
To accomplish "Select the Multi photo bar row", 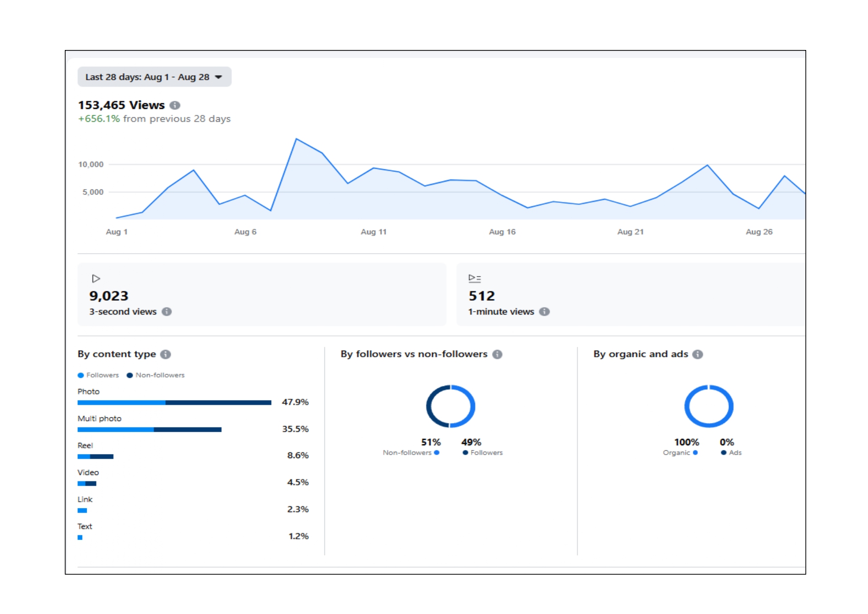I will tap(149, 429).
